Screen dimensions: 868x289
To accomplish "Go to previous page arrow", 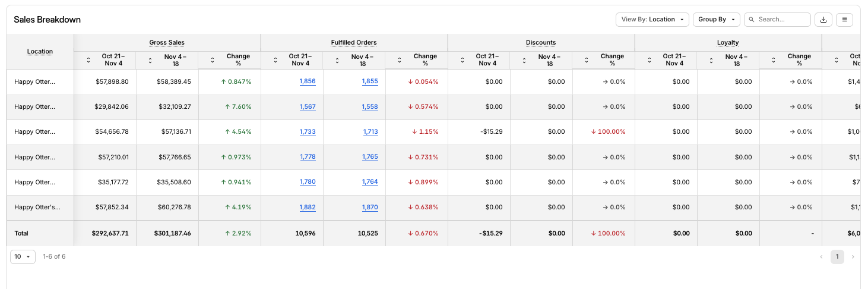I will tap(822, 257).
